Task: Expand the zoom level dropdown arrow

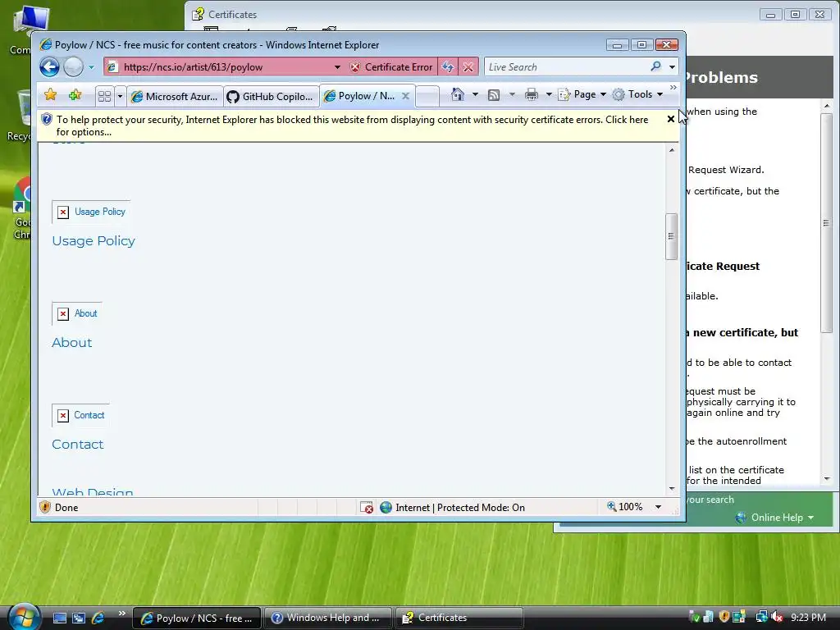Action: [x=658, y=507]
